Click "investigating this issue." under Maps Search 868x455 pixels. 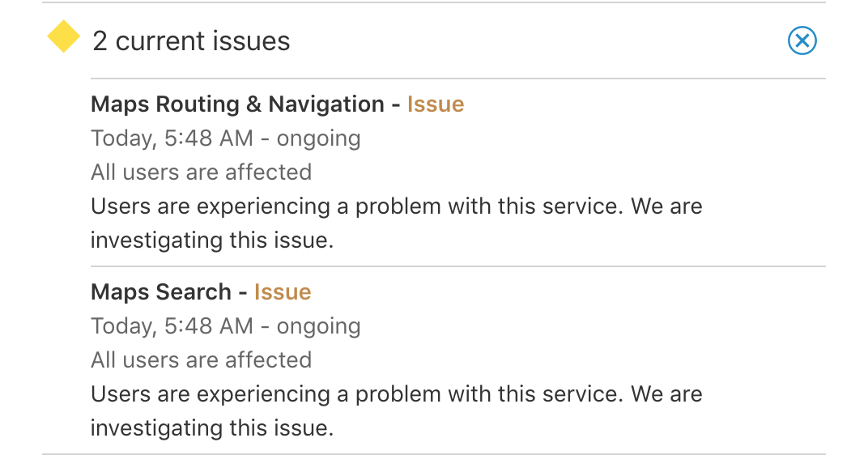(212, 427)
